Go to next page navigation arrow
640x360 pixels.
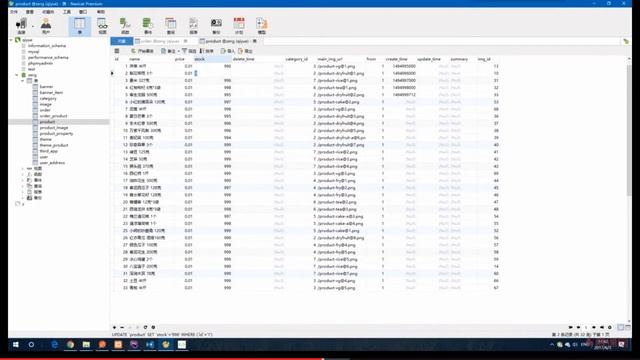click(x=594, y=327)
